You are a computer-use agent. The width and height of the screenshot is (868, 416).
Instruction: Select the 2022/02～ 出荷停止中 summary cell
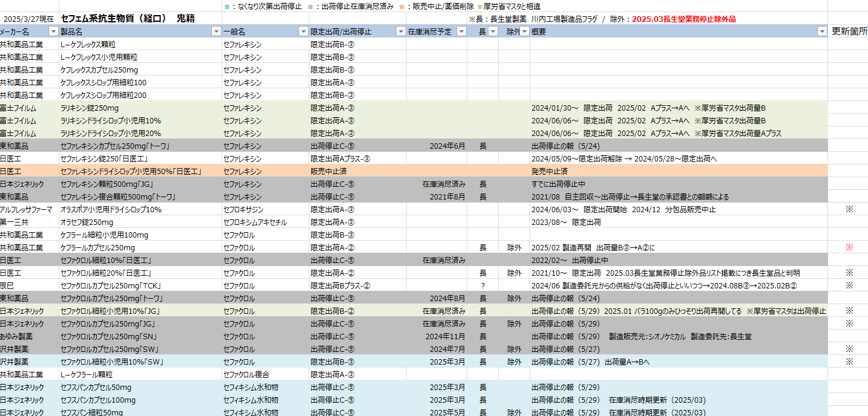tap(679, 260)
